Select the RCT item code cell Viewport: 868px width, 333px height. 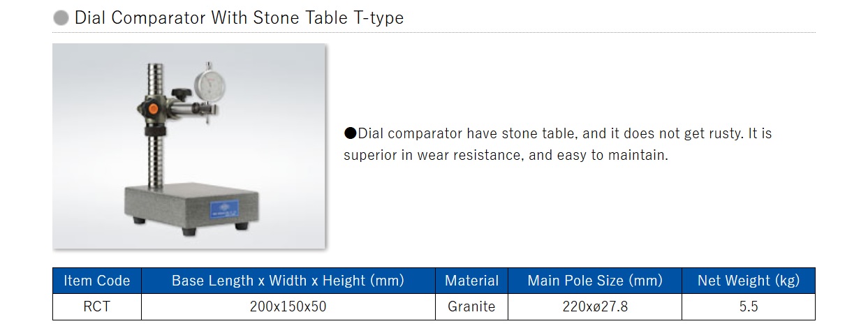(x=97, y=306)
